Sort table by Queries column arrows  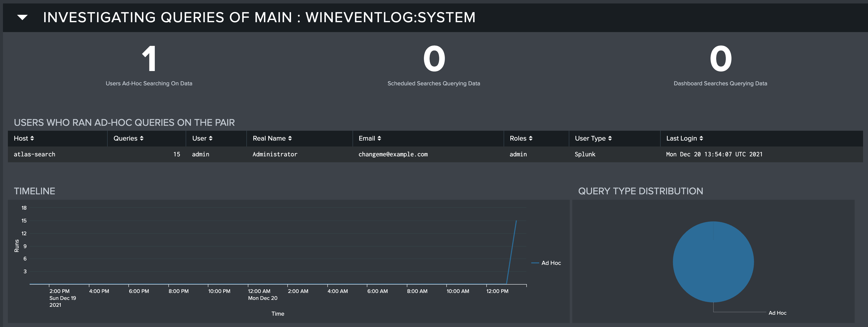click(x=141, y=138)
